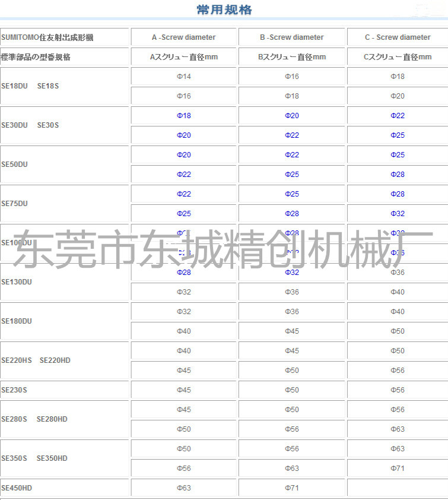Click Φ56 in column A for SE350S
448x500 pixels.
(x=184, y=469)
